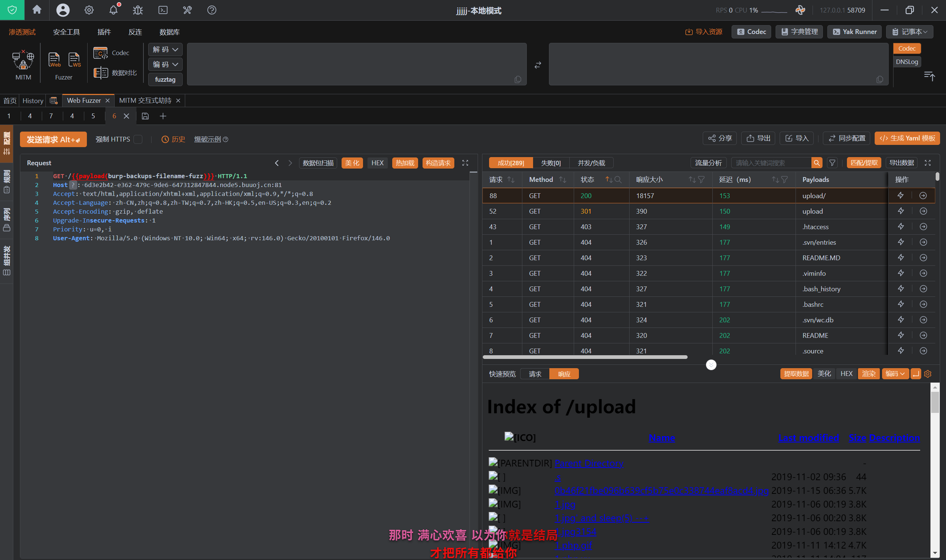Click the notification bell icon
Image resolution: width=946 pixels, height=560 pixels.
(x=113, y=10)
